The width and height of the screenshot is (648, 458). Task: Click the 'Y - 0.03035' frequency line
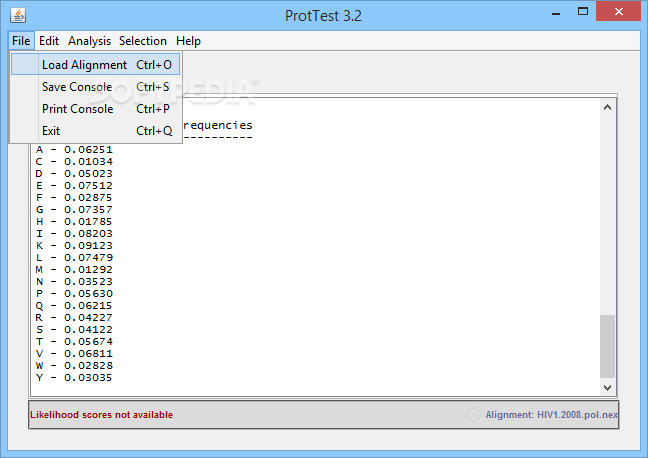(x=74, y=377)
